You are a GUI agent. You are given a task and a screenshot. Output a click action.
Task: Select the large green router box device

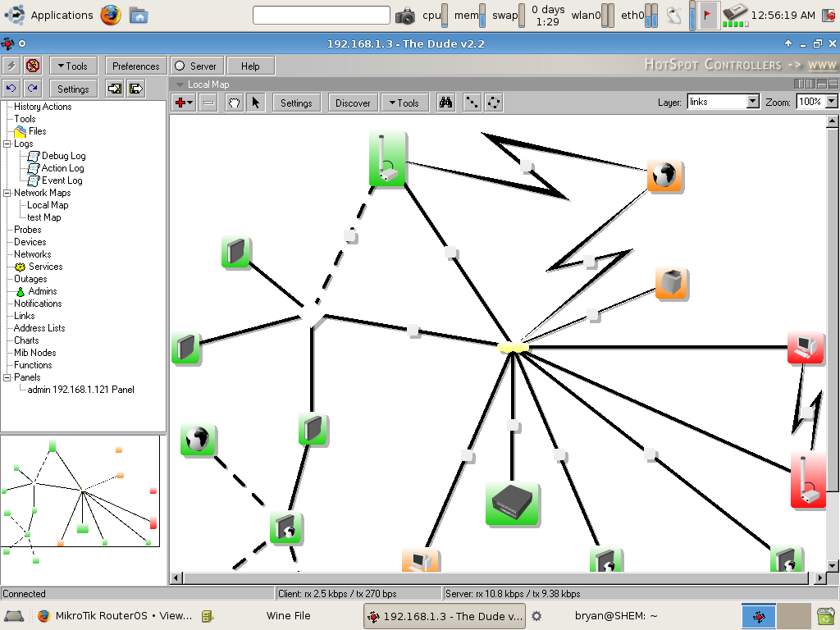tap(512, 504)
